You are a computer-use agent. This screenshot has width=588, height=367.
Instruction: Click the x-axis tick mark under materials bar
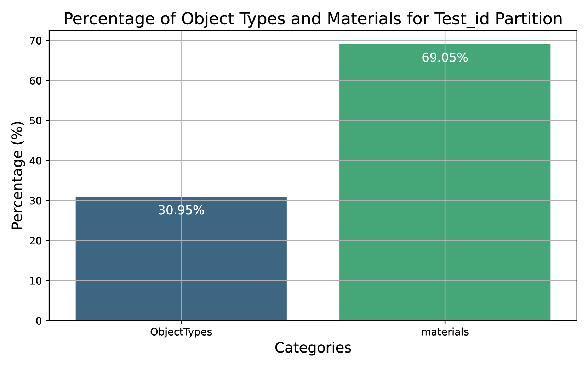(445, 322)
